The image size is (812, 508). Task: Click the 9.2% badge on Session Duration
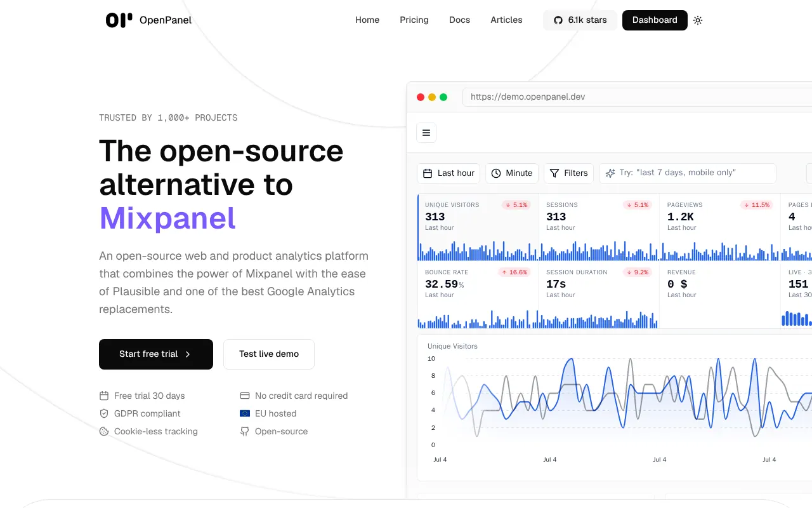tap(638, 272)
